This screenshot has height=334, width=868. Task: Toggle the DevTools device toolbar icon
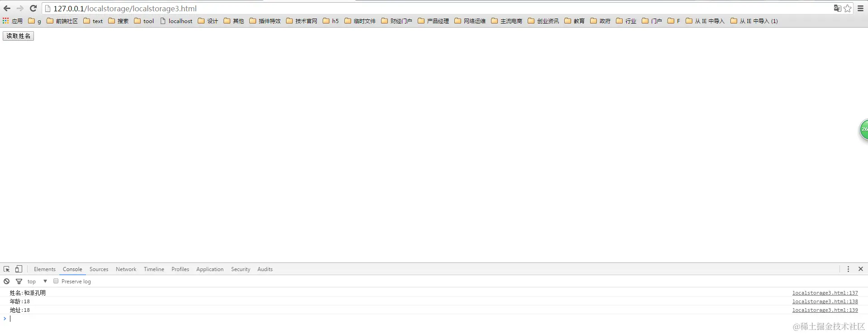pos(19,269)
